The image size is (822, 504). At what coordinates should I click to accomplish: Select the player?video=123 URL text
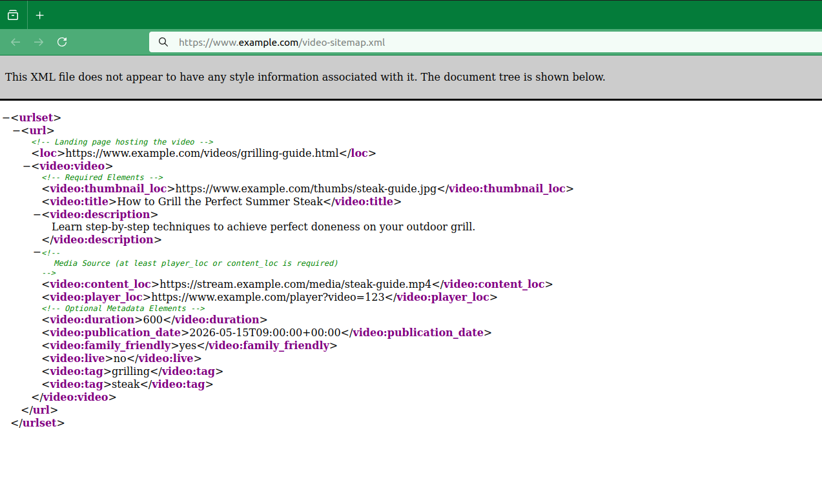coord(267,297)
